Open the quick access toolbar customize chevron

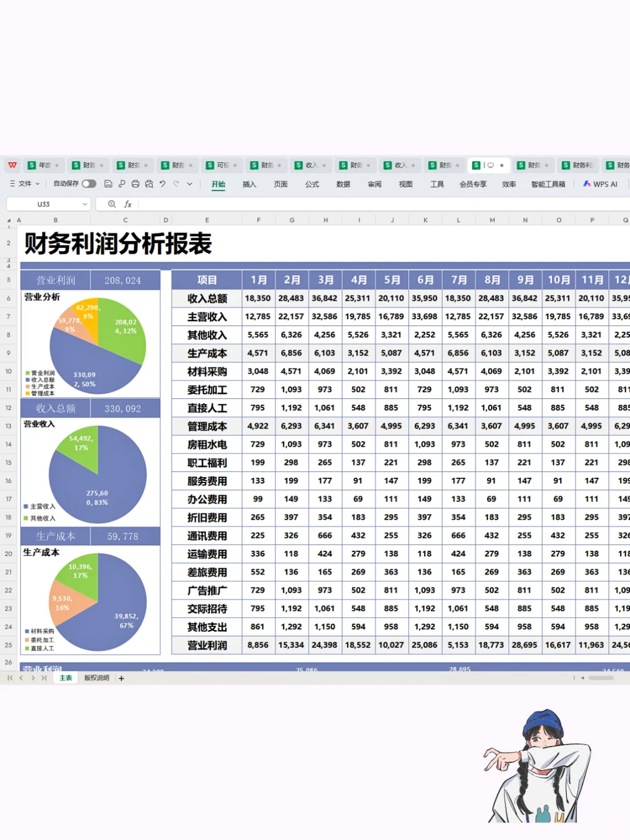(x=189, y=184)
